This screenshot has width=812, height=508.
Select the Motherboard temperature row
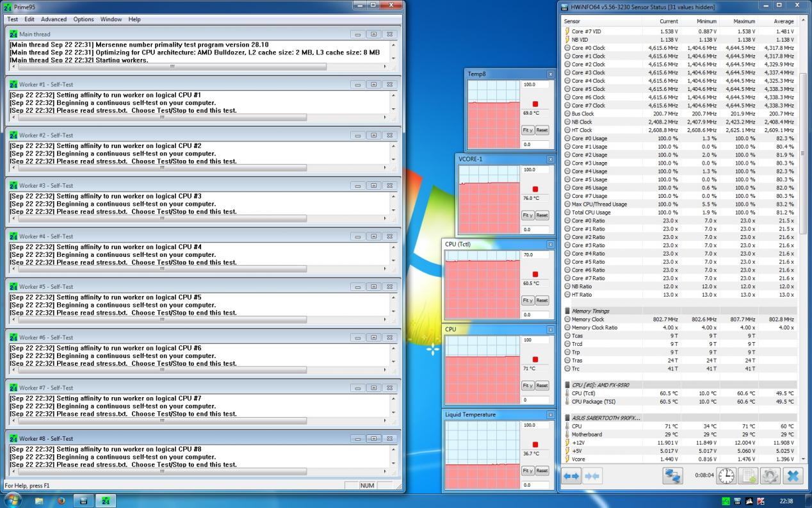coord(679,434)
